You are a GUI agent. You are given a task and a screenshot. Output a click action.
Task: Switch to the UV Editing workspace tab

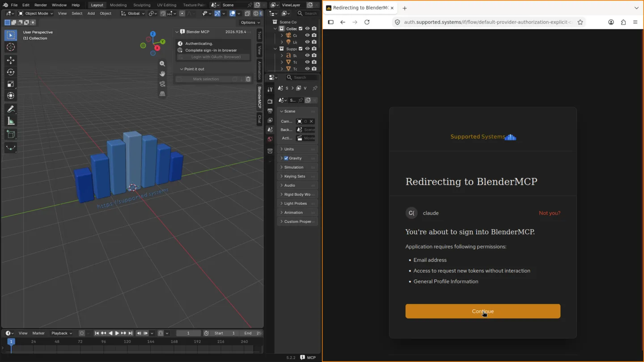pos(166,5)
